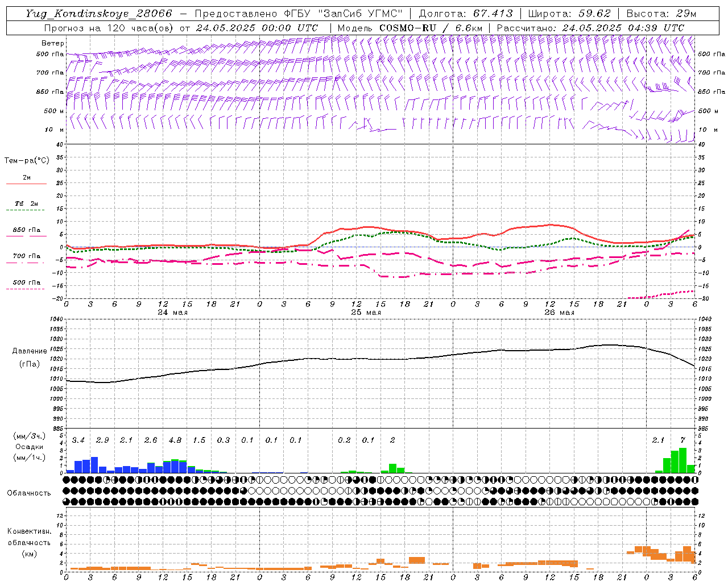Click the model label COSMO-RU / 6.6км
728x582 pixels.
click(x=431, y=28)
